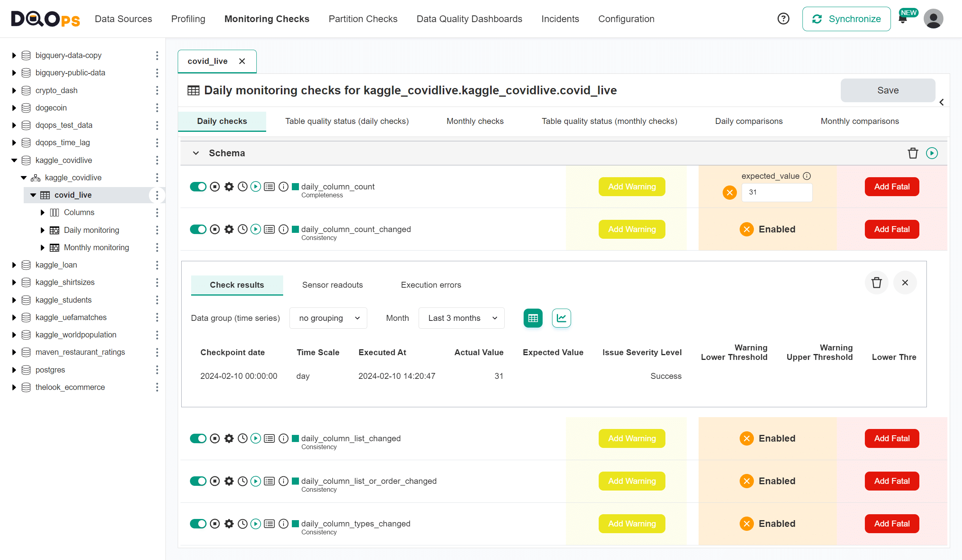
Task: Disable the daily_column_count check toggle
Action: coord(198,187)
